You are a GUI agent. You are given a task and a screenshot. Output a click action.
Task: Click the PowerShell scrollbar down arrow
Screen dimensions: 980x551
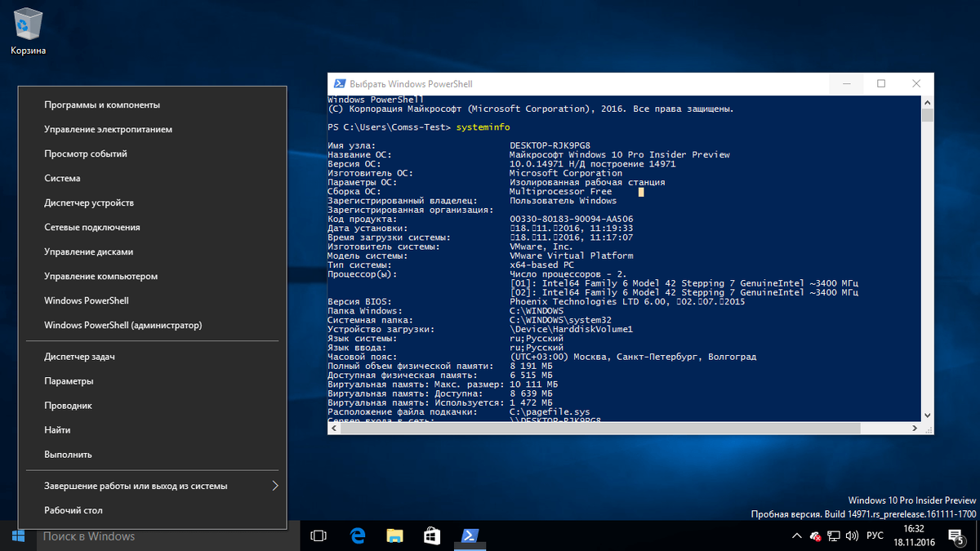pos(927,415)
